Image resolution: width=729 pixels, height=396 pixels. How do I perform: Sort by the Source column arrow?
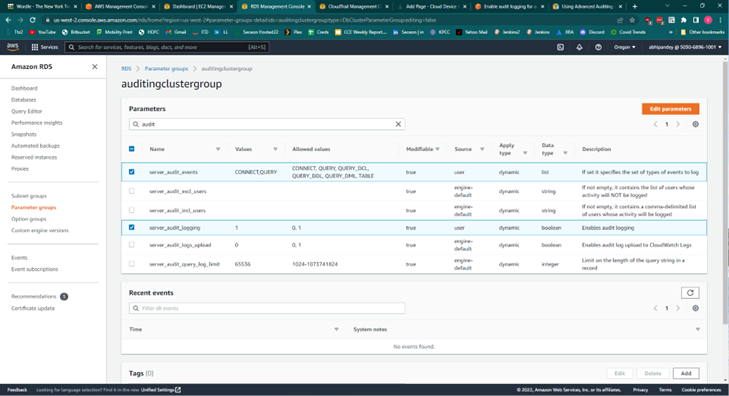coord(482,149)
